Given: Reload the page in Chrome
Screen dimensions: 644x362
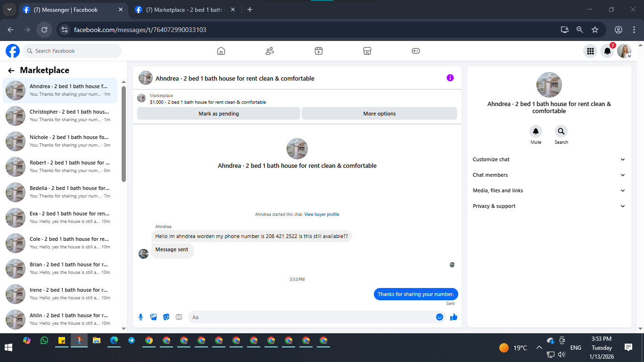Looking at the screenshot, I should pos(44,30).
